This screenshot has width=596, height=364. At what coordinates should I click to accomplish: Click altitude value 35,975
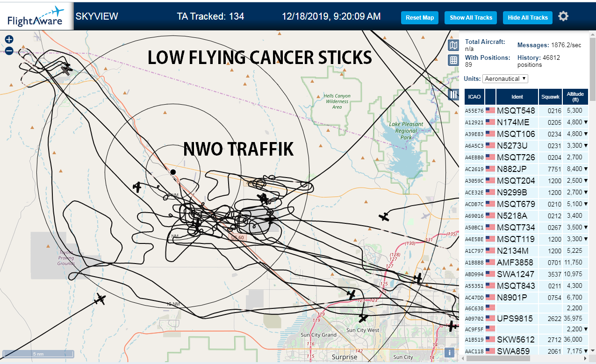tap(573, 319)
